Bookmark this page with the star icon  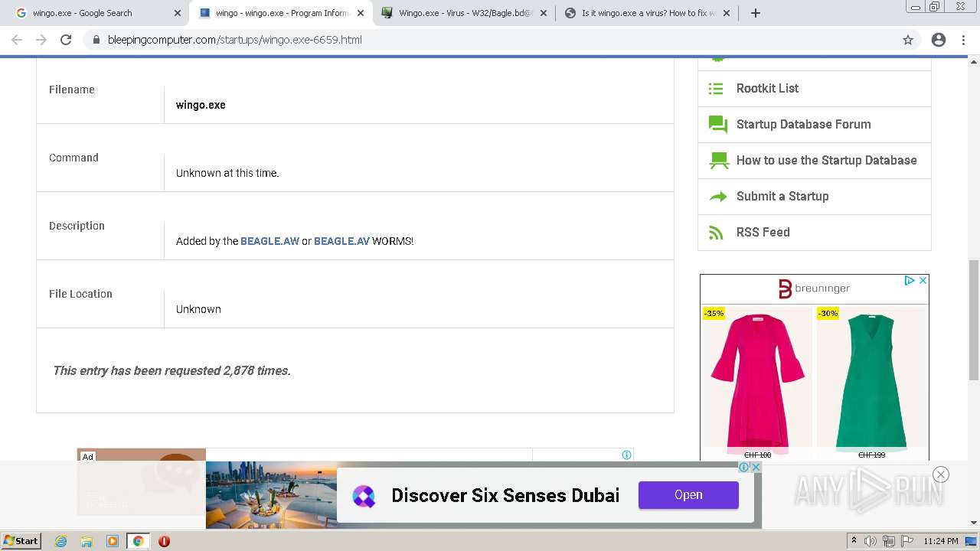click(908, 40)
